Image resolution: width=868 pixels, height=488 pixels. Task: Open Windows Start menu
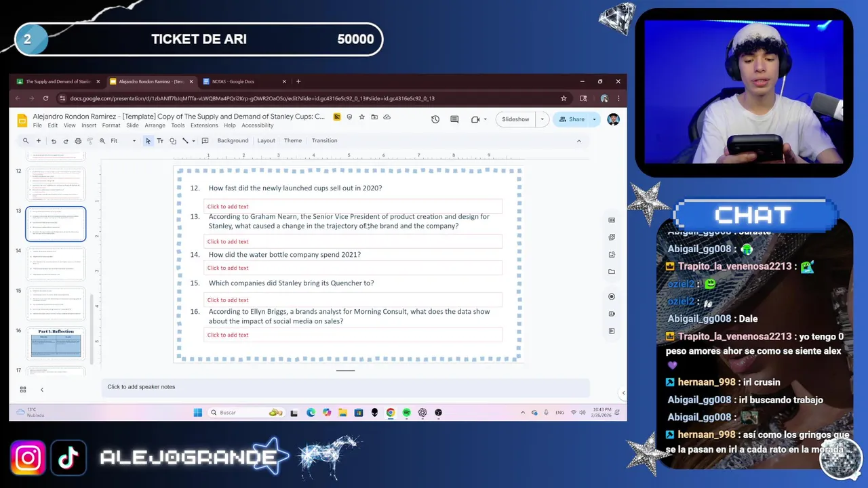[x=198, y=413]
